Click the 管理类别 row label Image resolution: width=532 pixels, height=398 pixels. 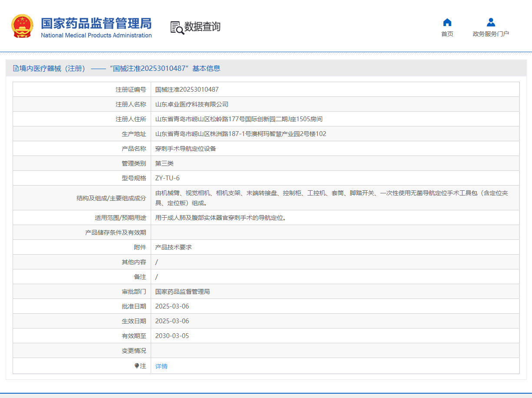(134, 163)
